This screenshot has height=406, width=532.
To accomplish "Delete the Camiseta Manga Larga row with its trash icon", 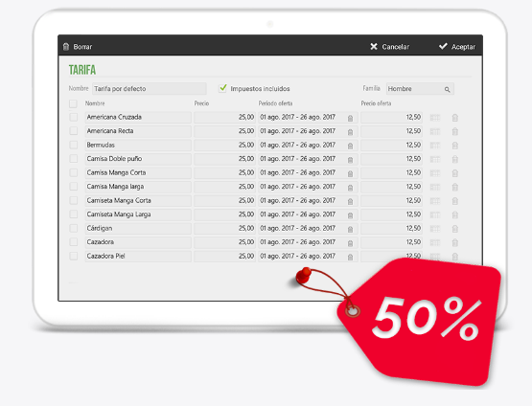I will tap(455, 214).
